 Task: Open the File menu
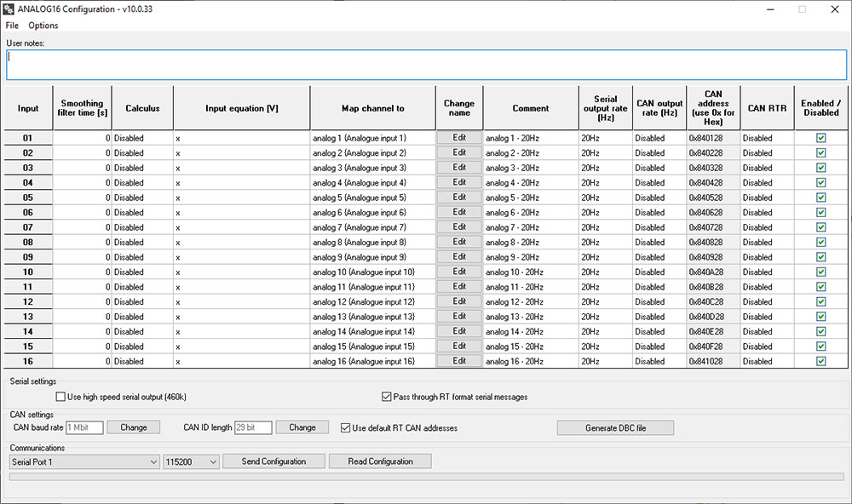click(x=12, y=26)
